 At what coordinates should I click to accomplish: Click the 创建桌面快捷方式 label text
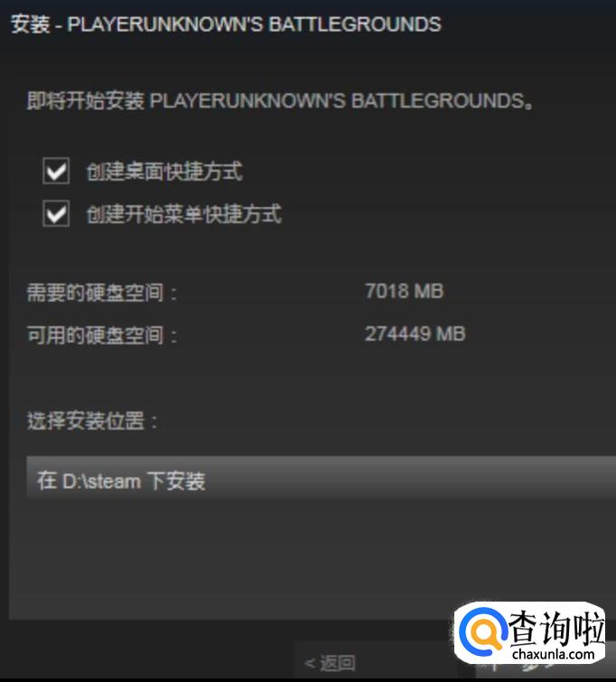(x=164, y=171)
